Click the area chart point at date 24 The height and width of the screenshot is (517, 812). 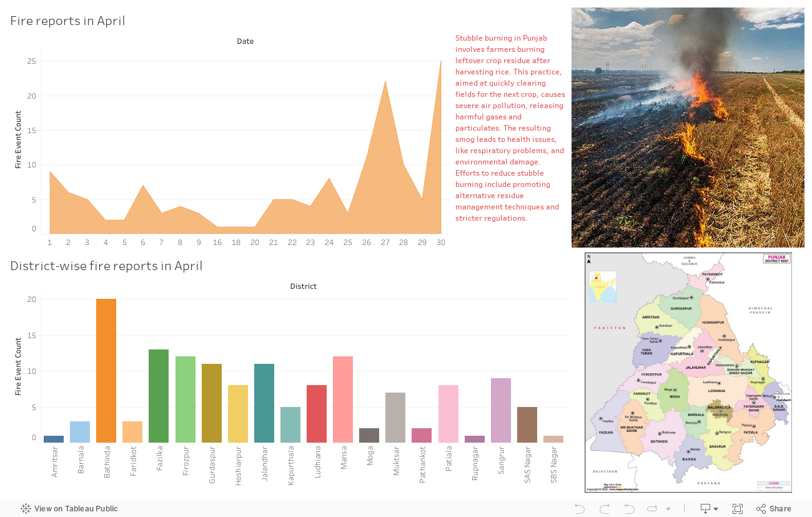[329, 178]
